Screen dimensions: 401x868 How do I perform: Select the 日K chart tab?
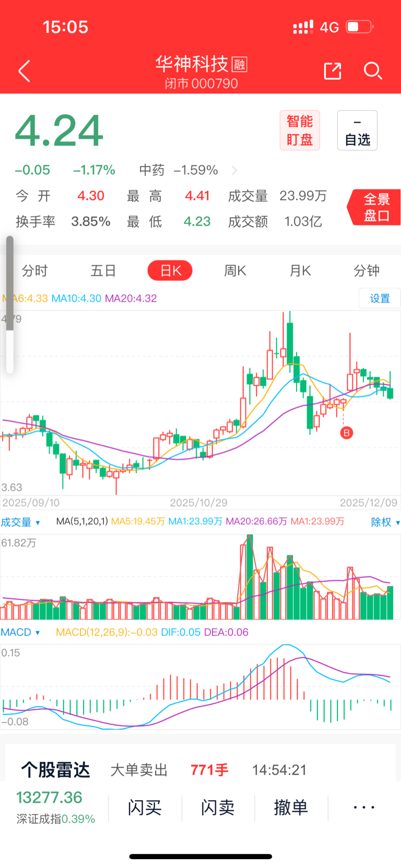click(170, 270)
